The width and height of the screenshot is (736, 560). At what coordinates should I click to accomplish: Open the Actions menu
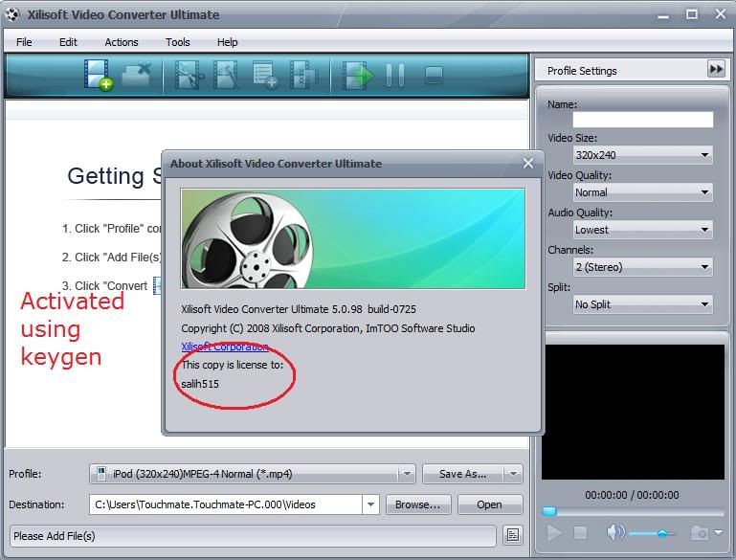[x=122, y=42]
